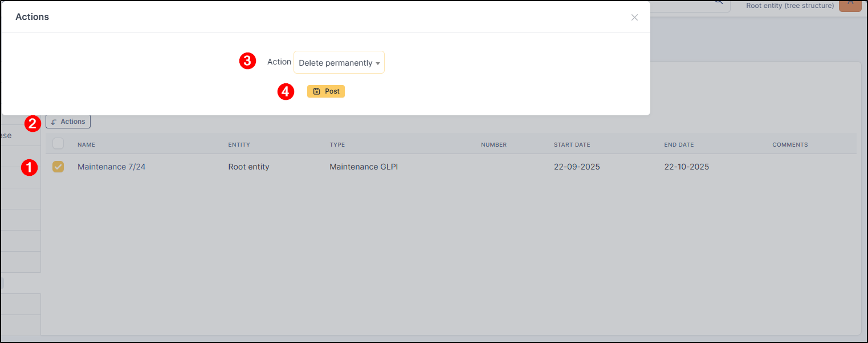The height and width of the screenshot is (343, 868).
Task: Sort by the ENTITY column header
Action: tap(239, 145)
